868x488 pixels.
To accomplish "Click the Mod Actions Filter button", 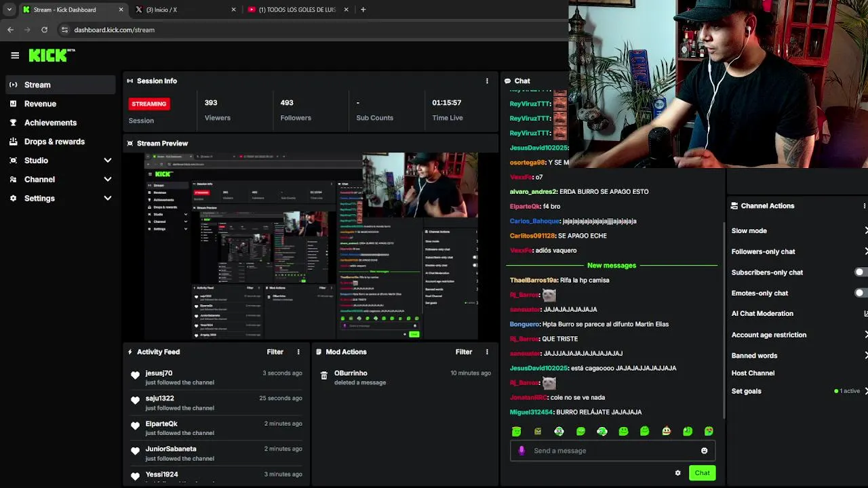I will (464, 352).
